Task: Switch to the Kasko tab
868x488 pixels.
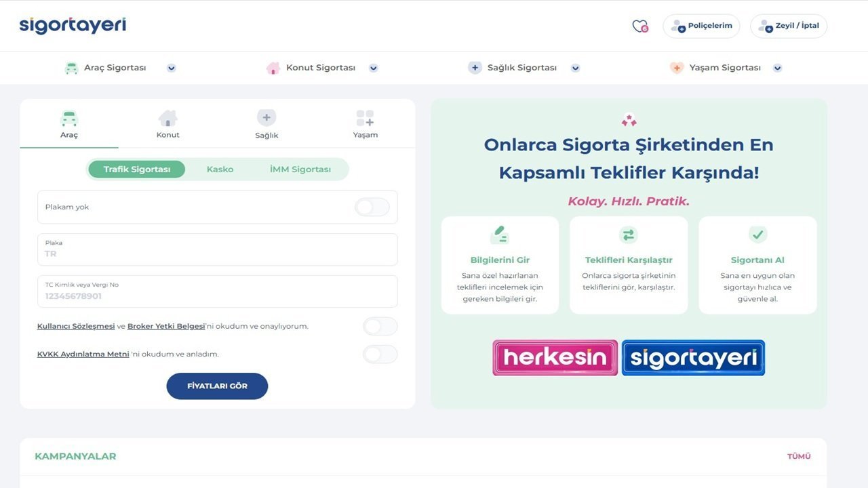Action: pyautogui.click(x=220, y=169)
